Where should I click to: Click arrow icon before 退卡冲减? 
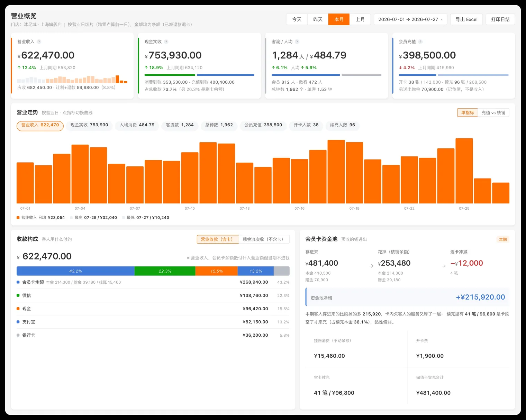[x=444, y=266]
